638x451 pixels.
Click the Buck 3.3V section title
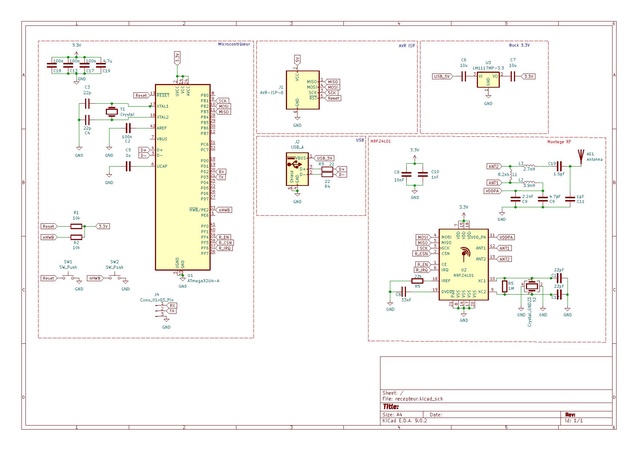(519, 45)
